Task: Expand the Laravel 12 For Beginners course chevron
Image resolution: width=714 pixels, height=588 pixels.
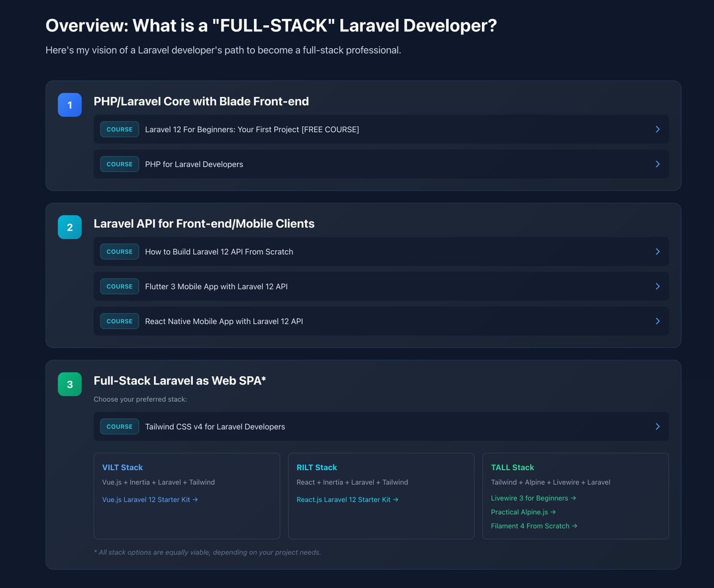Action: tap(657, 129)
